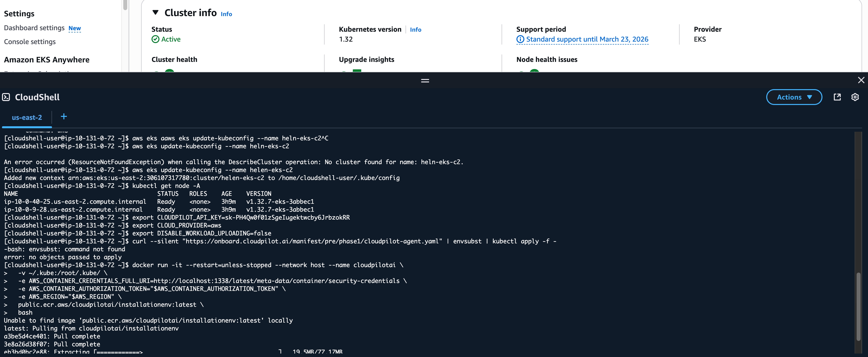Image resolution: width=868 pixels, height=357 pixels.
Task: Open a new CloudShell tab with plus icon
Action: (64, 117)
